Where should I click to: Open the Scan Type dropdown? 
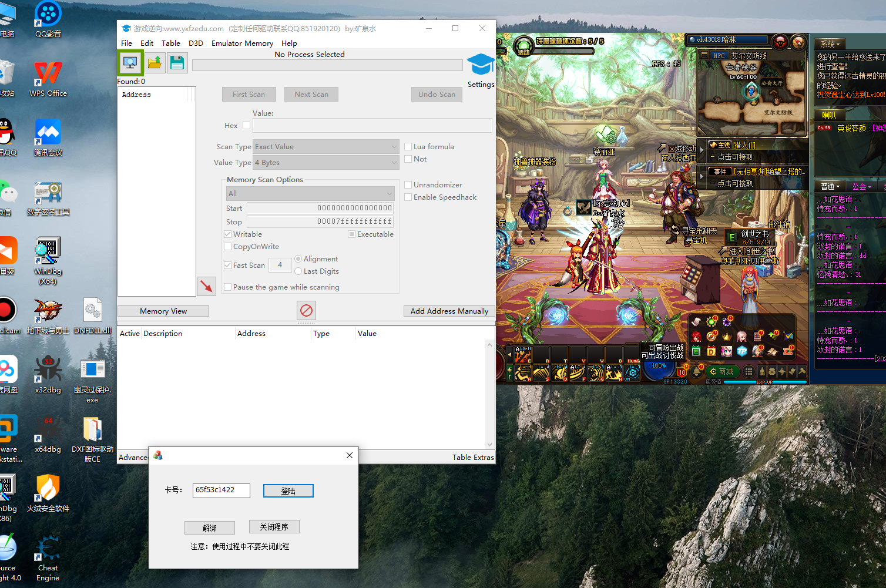tap(326, 147)
